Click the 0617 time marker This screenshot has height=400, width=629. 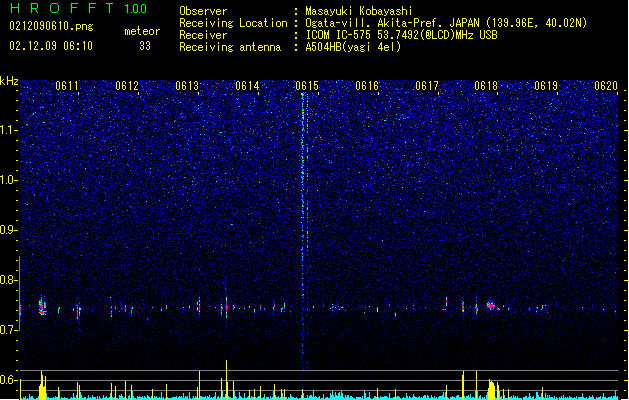click(427, 85)
